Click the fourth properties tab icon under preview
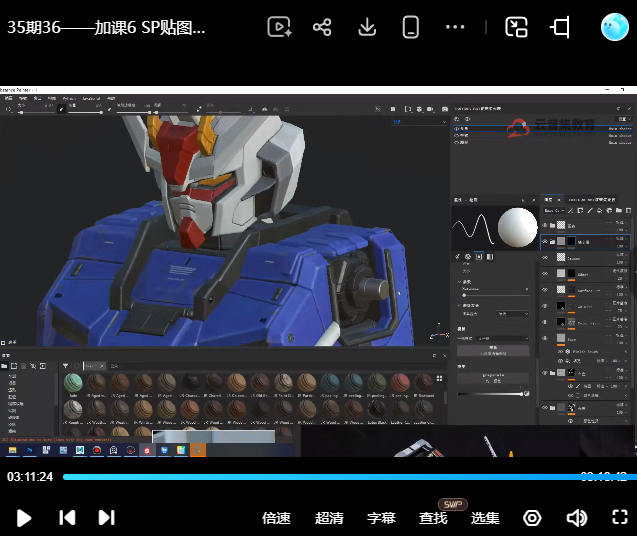Image resolution: width=637 pixels, height=536 pixels. point(490,257)
